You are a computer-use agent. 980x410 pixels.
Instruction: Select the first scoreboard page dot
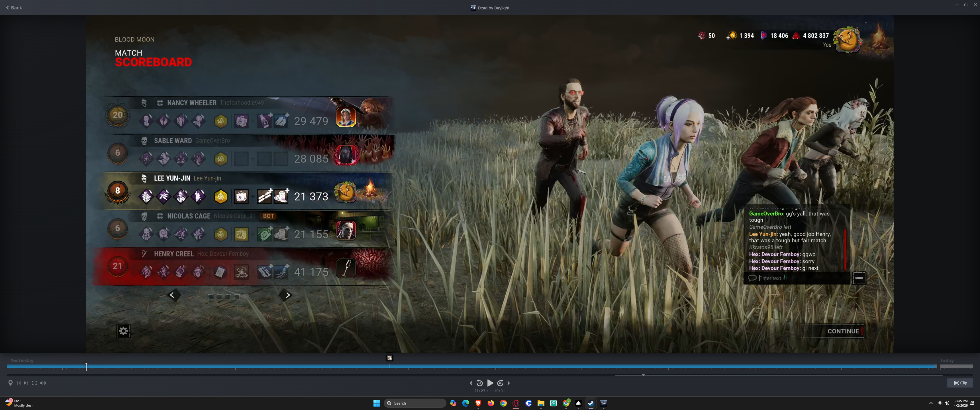pyautogui.click(x=210, y=297)
